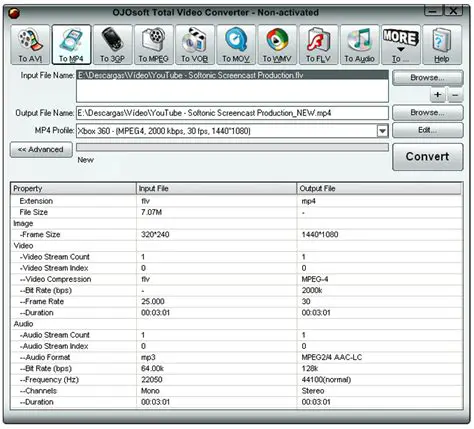The height and width of the screenshot is (429, 474).
Task: Click into the Output File Name field
Action: (x=232, y=113)
